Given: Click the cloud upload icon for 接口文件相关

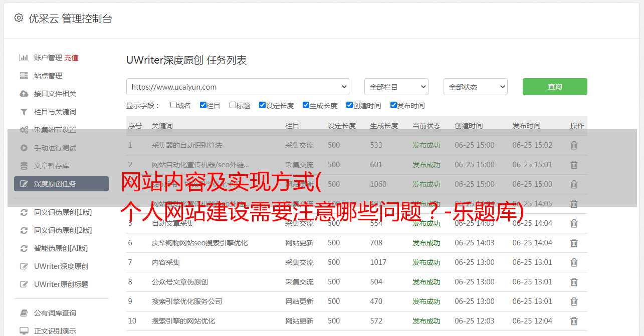Looking at the screenshot, I should (x=24, y=94).
